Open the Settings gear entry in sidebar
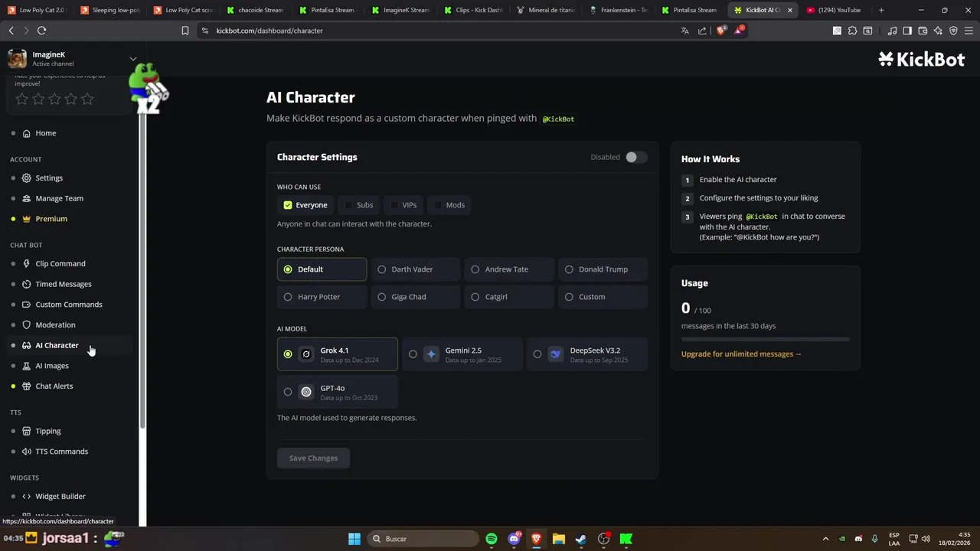980x551 pixels. pos(49,178)
